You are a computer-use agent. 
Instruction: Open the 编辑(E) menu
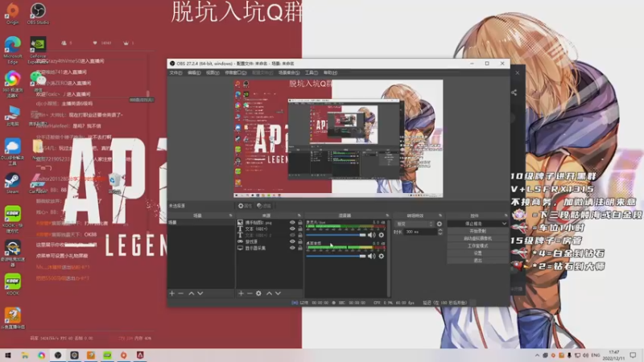pyautogui.click(x=194, y=72)
